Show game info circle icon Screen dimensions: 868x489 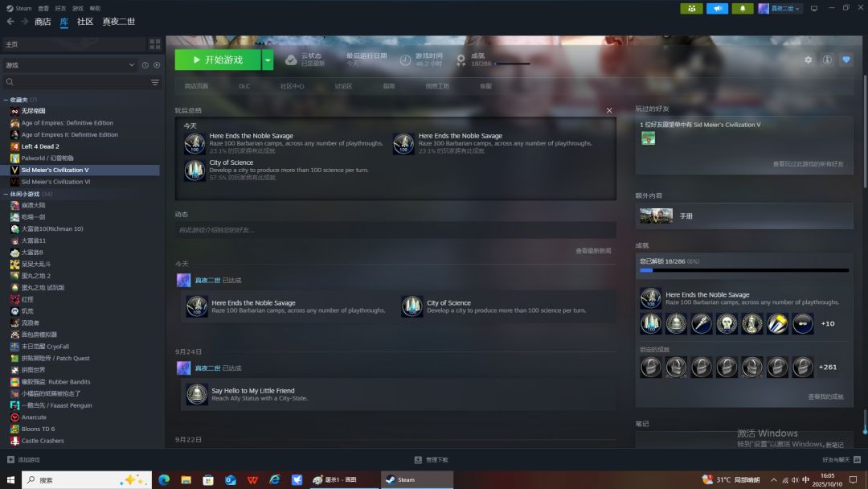(x=827, y=60)
